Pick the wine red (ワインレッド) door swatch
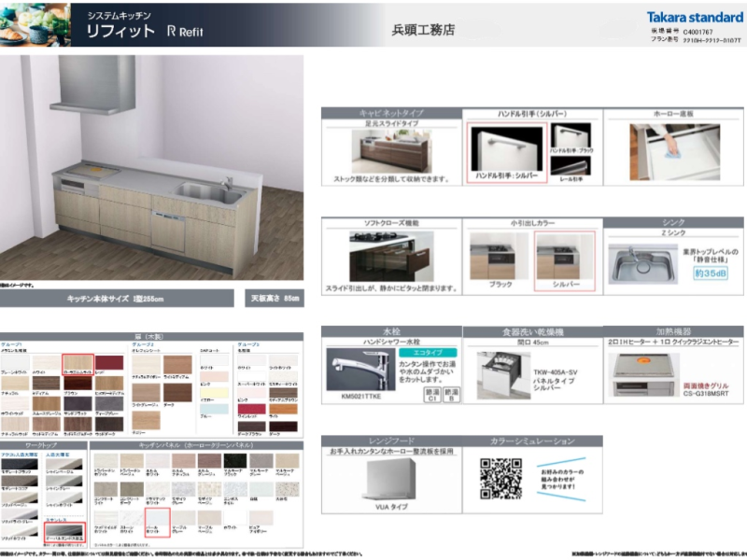Viewport: 747px width, 560px height. click(x=251, y=410)
